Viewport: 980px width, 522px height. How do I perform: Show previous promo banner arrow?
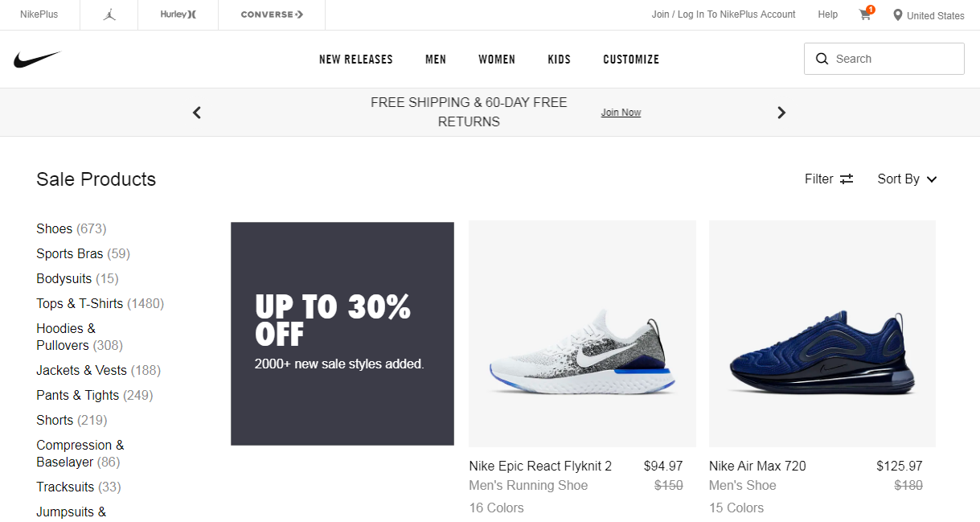(197, 113)
